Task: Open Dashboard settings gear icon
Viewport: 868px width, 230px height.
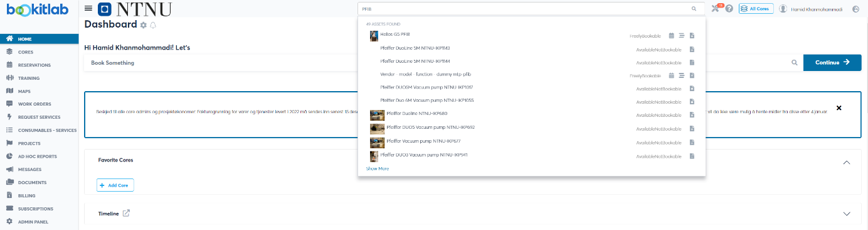Action: (x=144, y=25)
